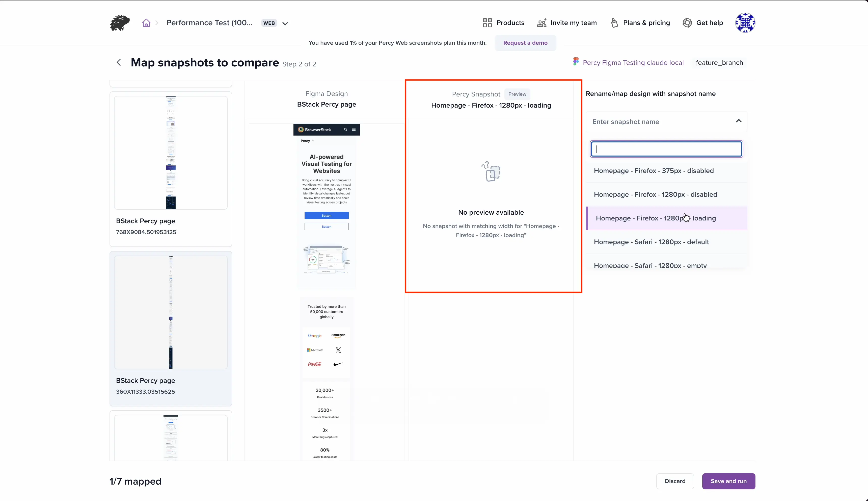Click Request a demo button
The width and height of the screenshot is (868, 501).
tap(525, 43)
